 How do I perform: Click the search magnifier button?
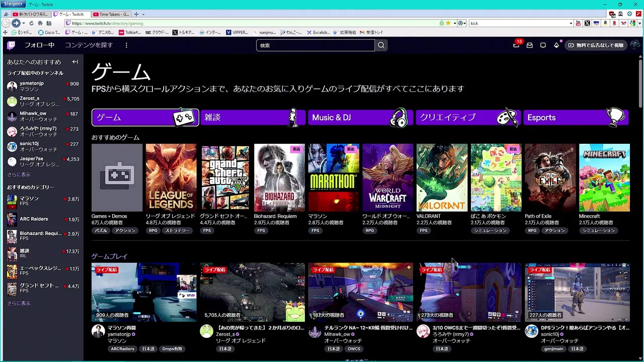381,45
